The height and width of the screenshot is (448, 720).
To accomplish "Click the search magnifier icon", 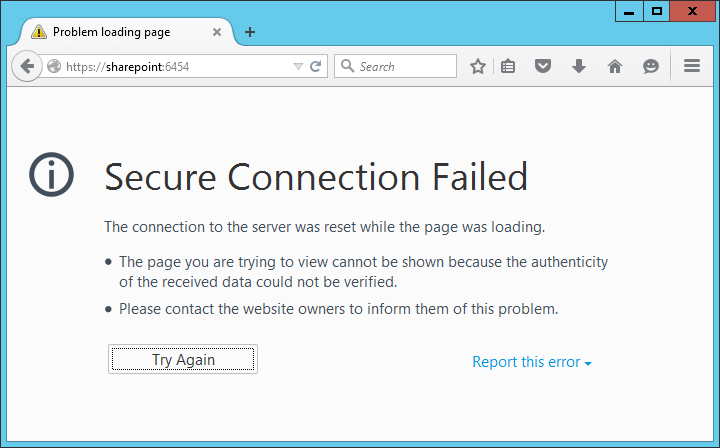I will 348,66.
